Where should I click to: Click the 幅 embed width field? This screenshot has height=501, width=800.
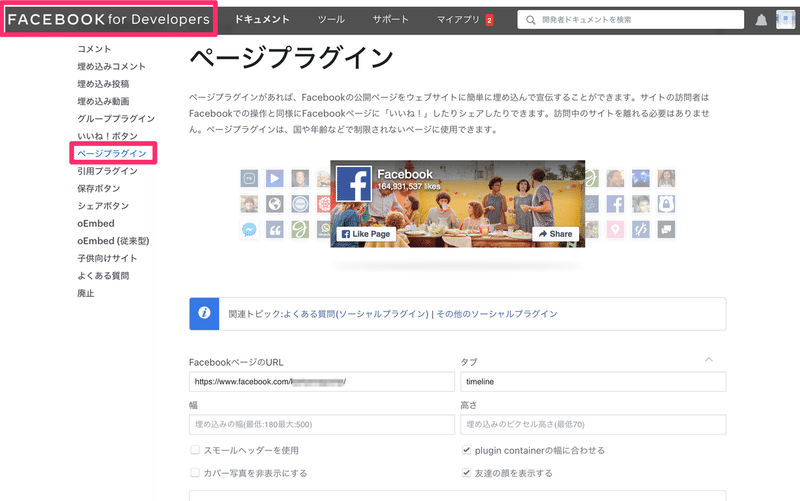click(321, 424)
